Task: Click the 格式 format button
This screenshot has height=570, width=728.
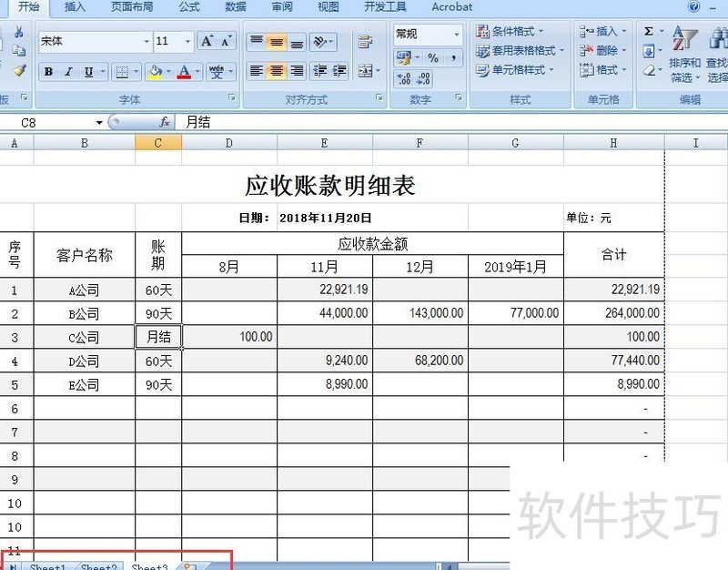Action: pyautogui.click(x=601, y=71)
